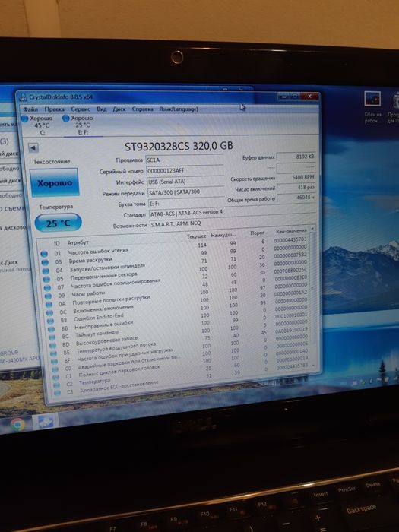This screenshot has width=399, height=532.
Task: Click the Raw-значения column header
Action: (x=291, y=231)
